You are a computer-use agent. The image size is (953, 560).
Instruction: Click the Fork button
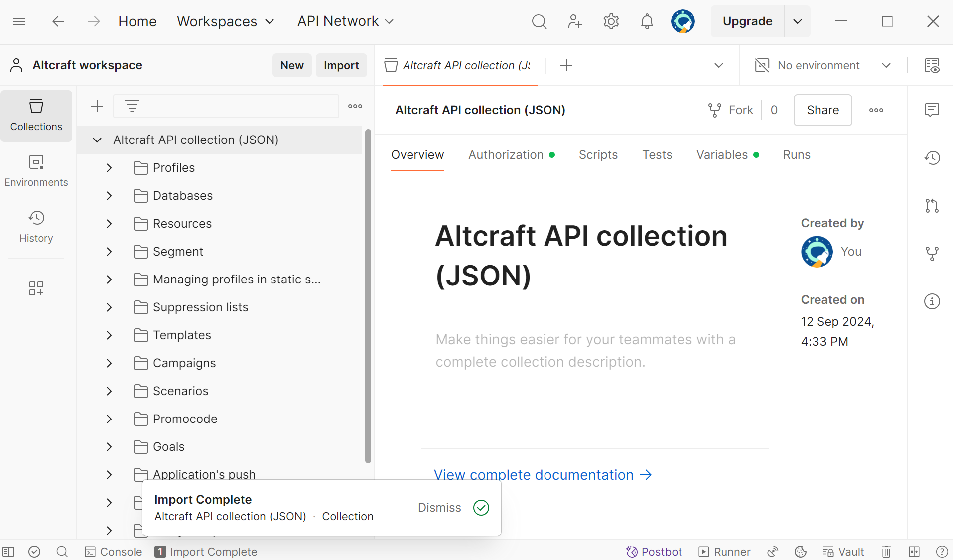[x=731, y=110]
